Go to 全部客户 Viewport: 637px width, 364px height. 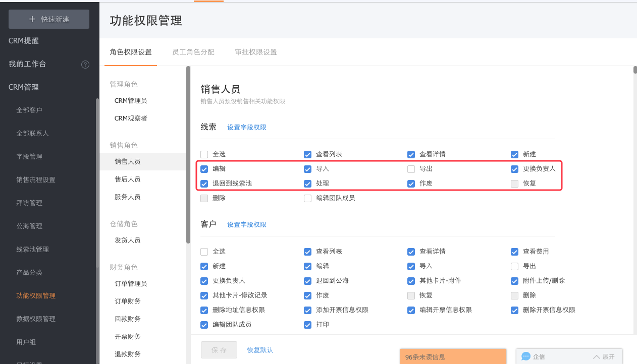tap(29, 110)
